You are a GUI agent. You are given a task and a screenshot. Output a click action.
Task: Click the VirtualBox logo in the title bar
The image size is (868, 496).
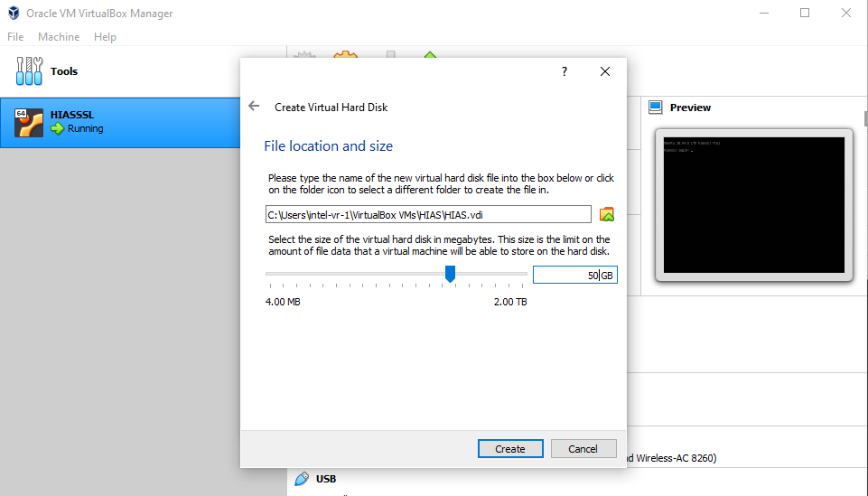pyautogui.click(x=14, y=13)
